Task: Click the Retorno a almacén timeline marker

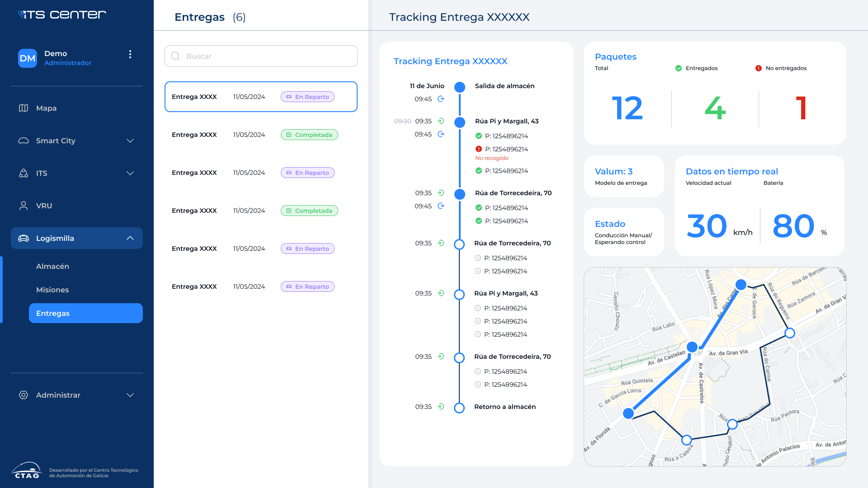Action: click(x=459, y=408)
